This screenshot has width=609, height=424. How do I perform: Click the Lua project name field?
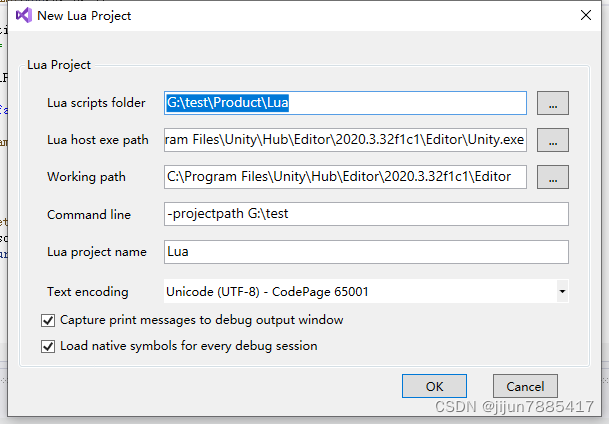366,252
